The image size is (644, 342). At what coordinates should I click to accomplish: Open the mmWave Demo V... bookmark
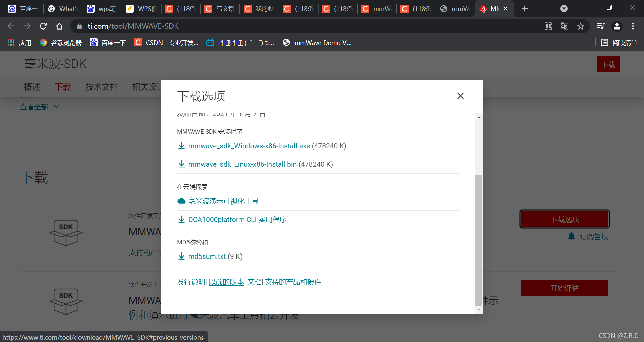point(317,43)
